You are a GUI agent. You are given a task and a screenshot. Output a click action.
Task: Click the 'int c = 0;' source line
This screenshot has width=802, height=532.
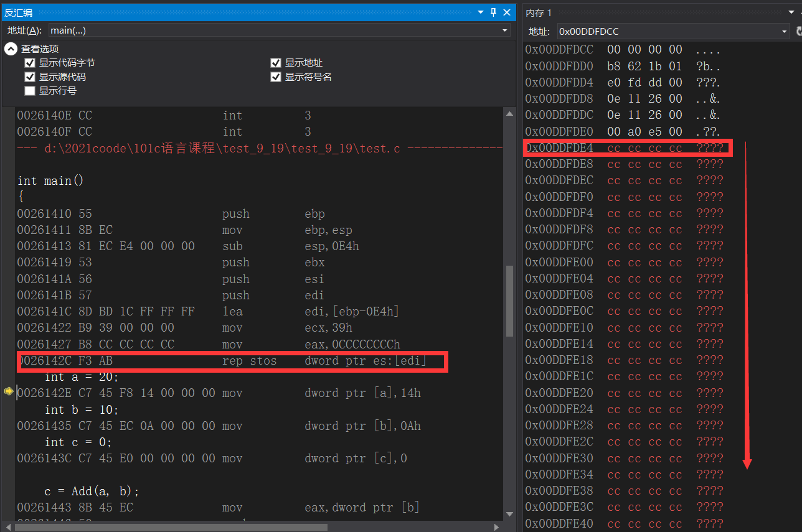click(78, 442)
